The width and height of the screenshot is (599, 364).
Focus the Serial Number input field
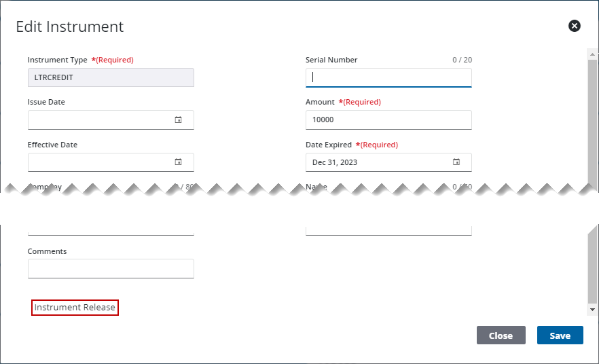point(388,77)
